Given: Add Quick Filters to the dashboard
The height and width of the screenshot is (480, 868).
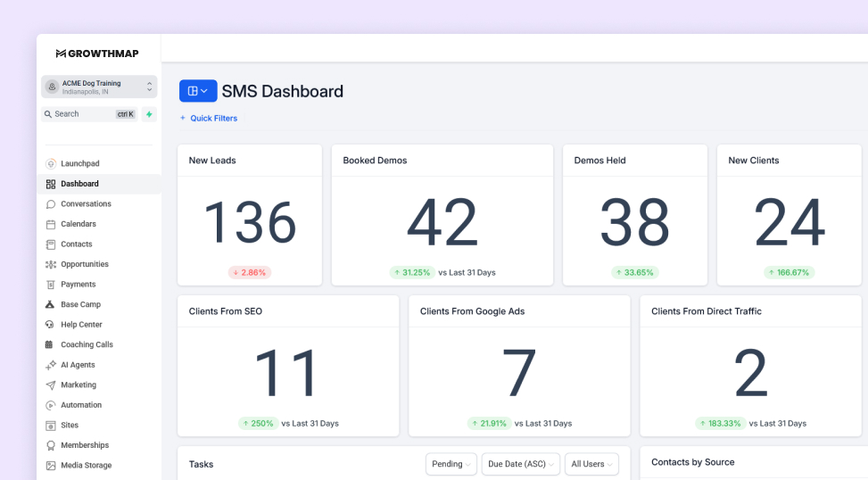Looking at the screenshot, I should (x=209, y=119).
